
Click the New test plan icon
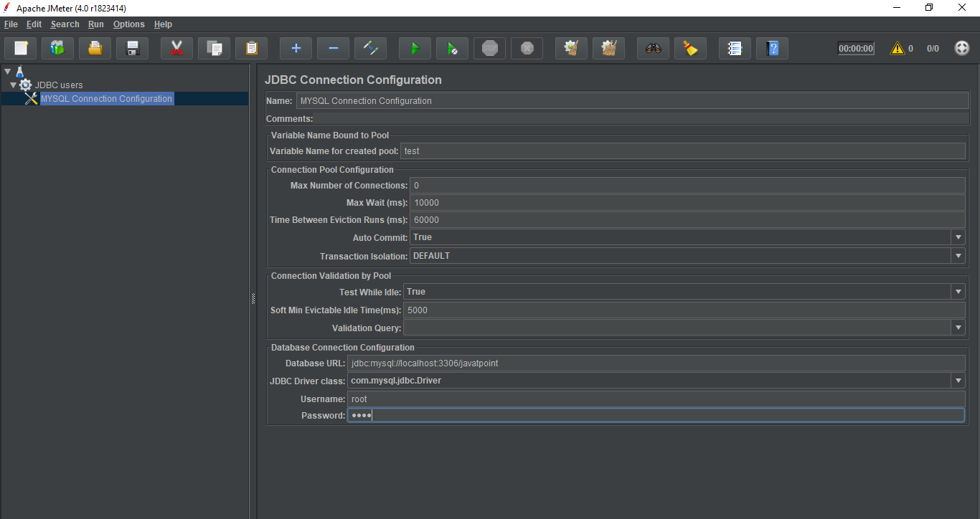pos(21,49)
